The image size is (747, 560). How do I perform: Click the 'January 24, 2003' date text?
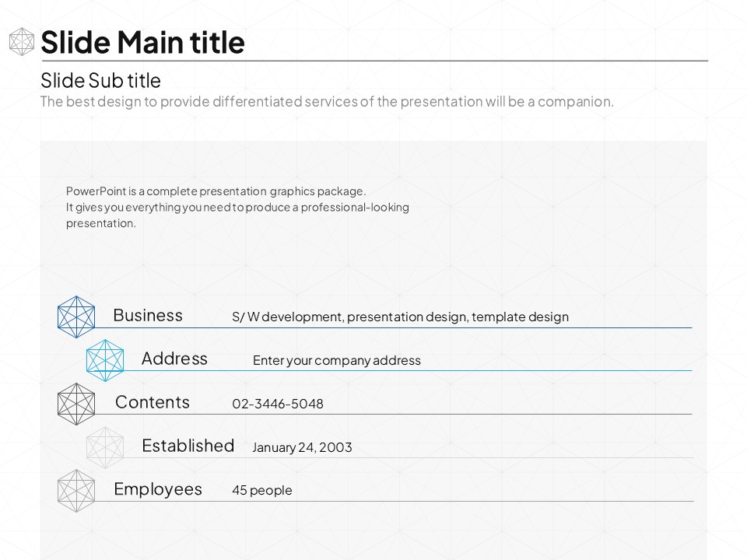[x=302, y=447]
